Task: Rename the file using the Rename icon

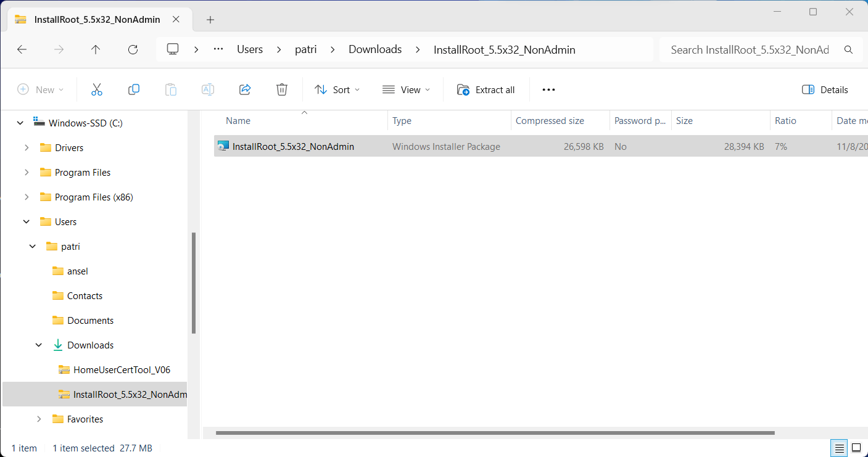Action: click(208, 89)
